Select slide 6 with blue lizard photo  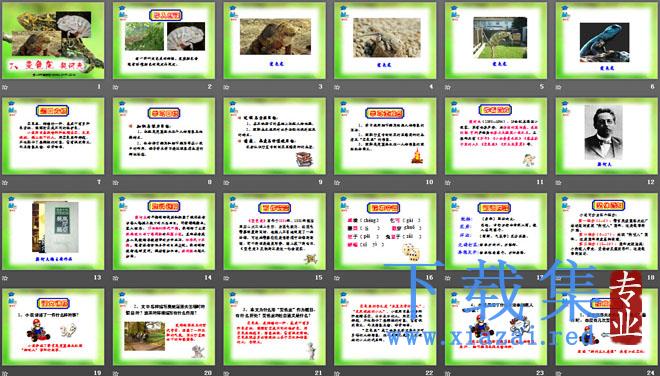[607, 40]
